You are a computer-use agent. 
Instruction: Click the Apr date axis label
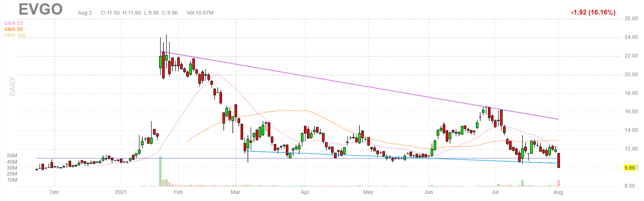[305, 192]
